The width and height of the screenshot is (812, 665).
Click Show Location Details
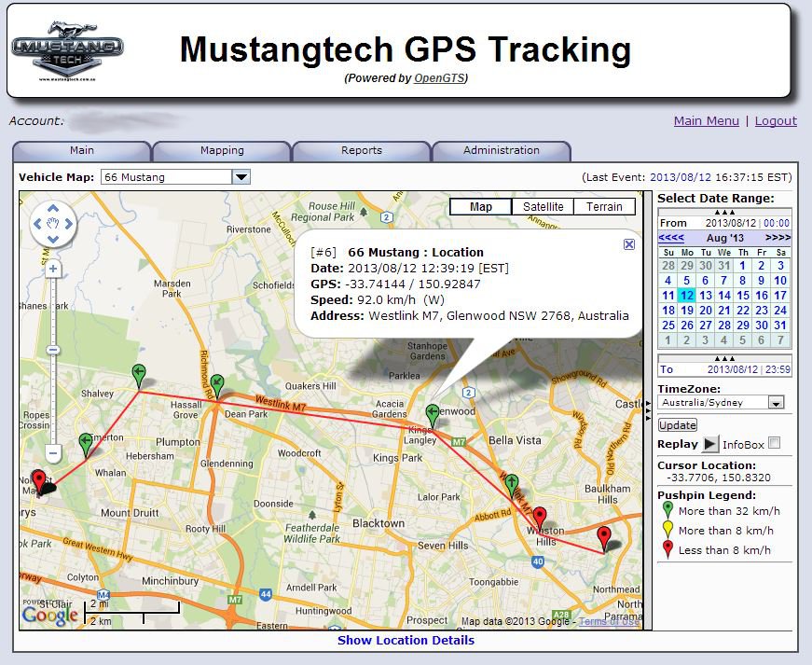click(406, 640)
